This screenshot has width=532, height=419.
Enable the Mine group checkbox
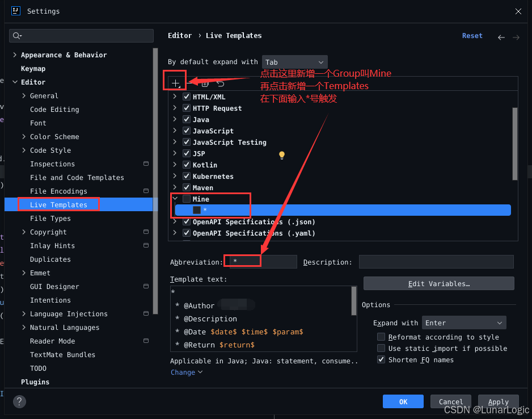pyautogui.click(x=186, y=199)
